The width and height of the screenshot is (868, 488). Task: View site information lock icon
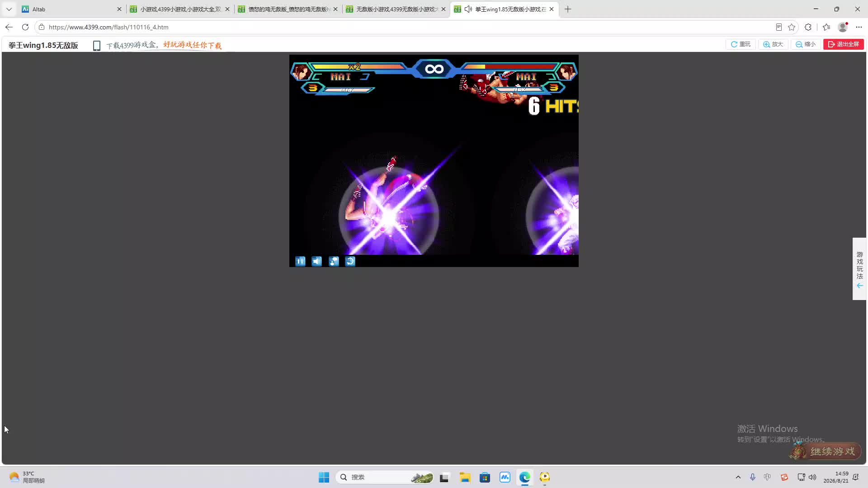[42, 27]
